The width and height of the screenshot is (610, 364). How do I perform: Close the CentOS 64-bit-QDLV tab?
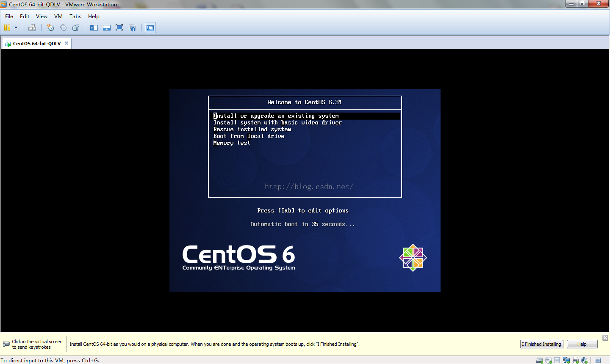(x=67, y=43)
